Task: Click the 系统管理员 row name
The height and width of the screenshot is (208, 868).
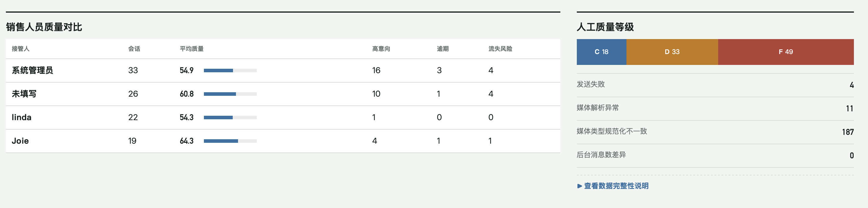Action: 32,71
